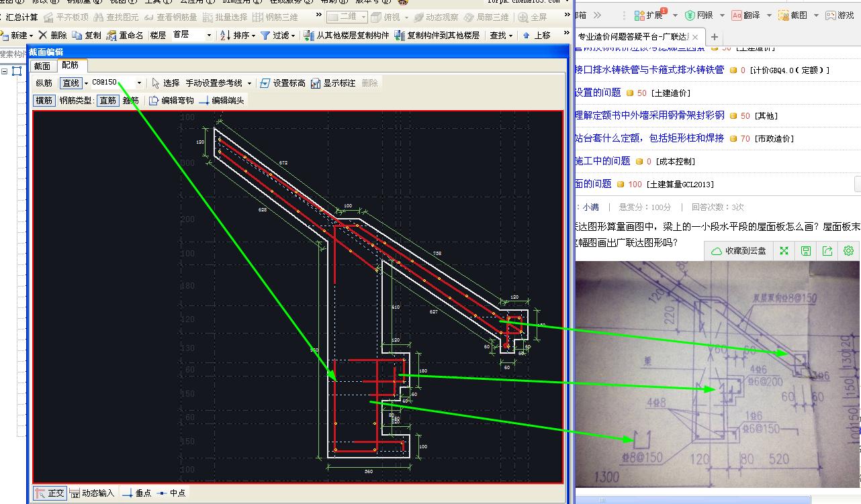Click 从其他楼层复制构件 copy from other floors
This screenshot has width=861, height=504.
coord(346,35)
